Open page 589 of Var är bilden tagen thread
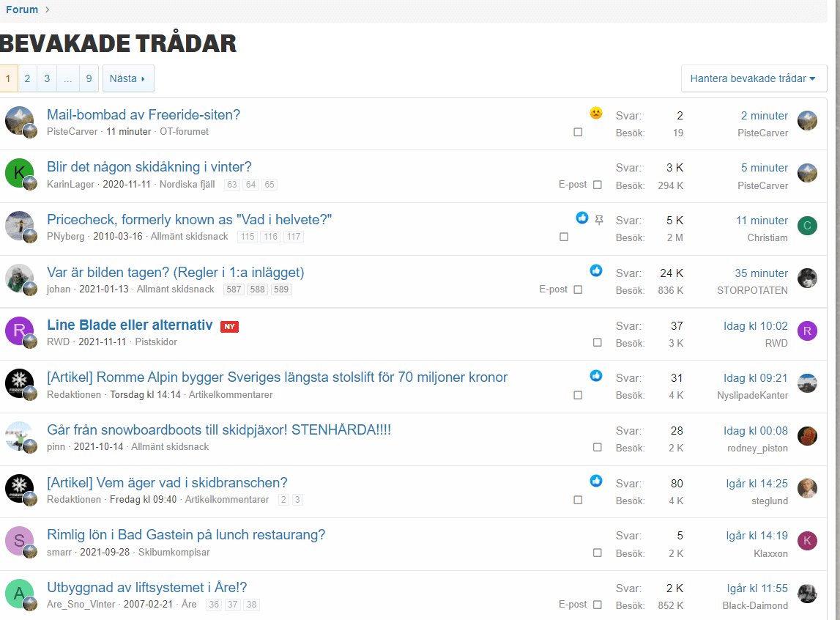This screenshot has width=840, height=620. click(281, 289)
